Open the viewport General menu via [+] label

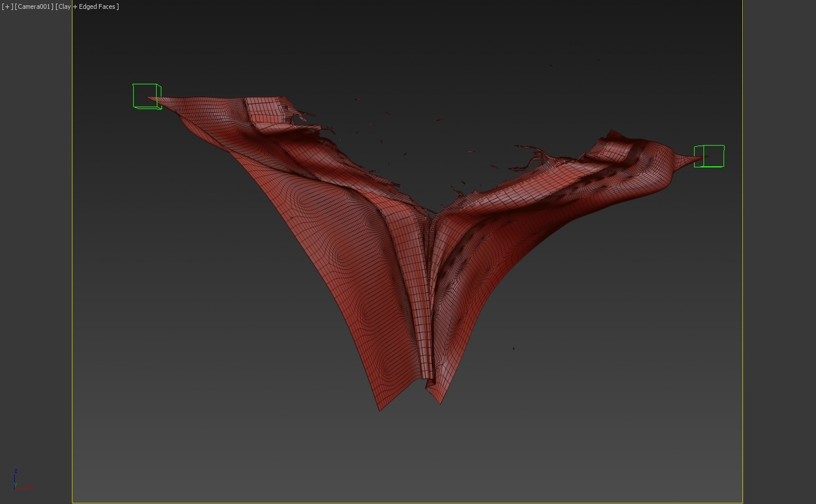pos(6,6)
